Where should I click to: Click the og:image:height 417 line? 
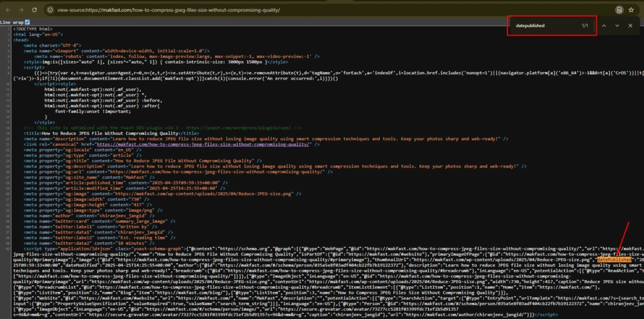coord(88,204)
